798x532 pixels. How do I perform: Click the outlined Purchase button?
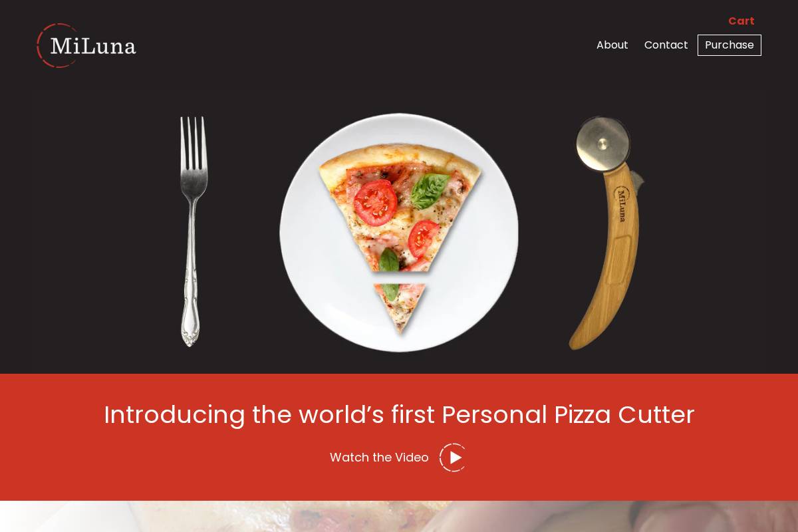(730, 45)
